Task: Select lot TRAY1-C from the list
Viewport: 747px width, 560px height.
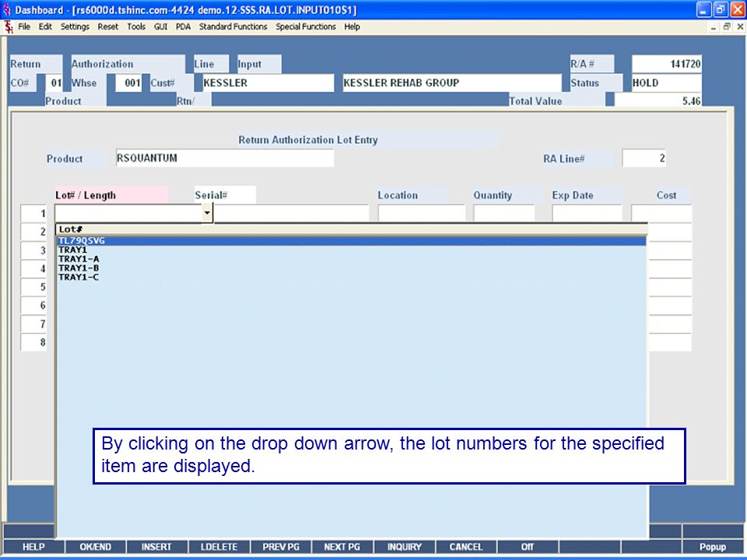Action: pyautogui.click(x=351, y=277)
